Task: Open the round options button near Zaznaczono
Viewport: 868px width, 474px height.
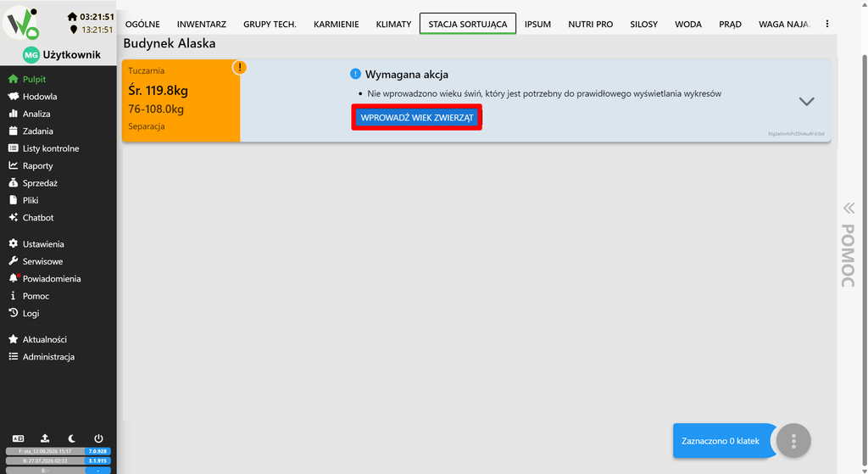Action: tap(793, 441)
